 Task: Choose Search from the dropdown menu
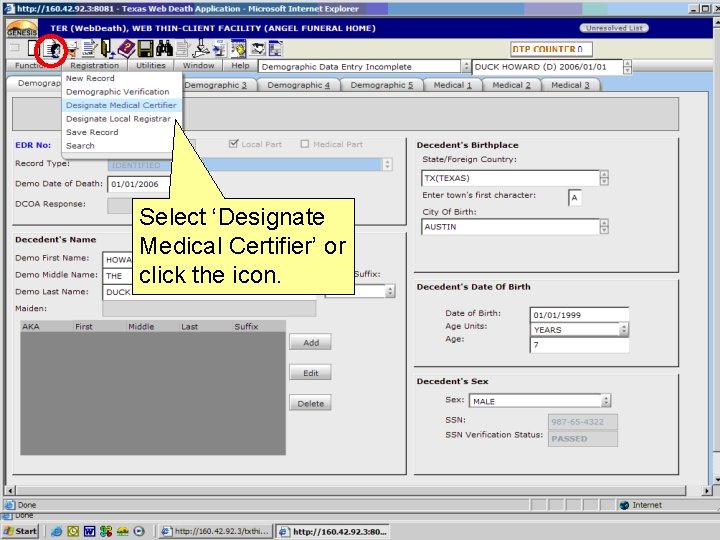[80, 146]
